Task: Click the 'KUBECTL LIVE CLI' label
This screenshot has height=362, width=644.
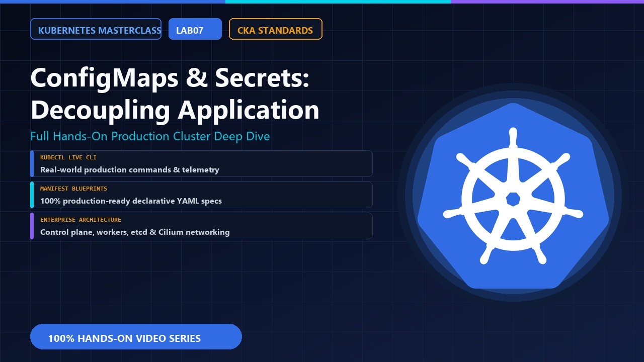Action: coord(68,157)
